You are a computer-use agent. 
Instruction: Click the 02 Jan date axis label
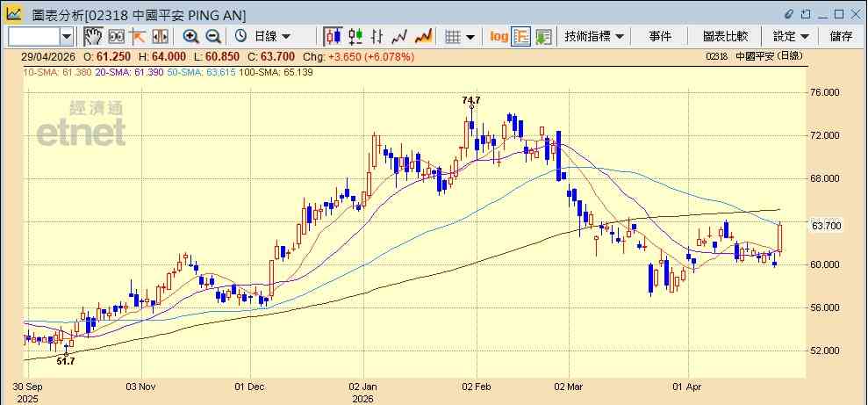363,387
